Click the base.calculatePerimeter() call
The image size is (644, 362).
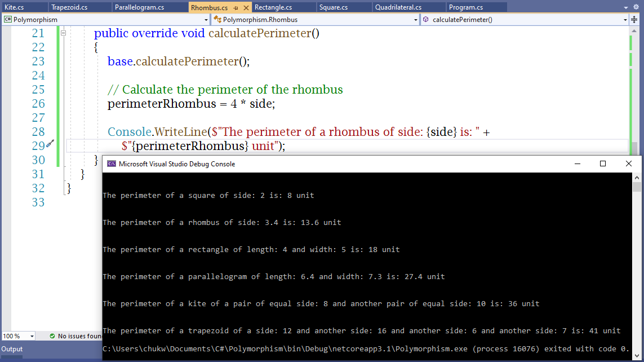(x=179, y=61)
